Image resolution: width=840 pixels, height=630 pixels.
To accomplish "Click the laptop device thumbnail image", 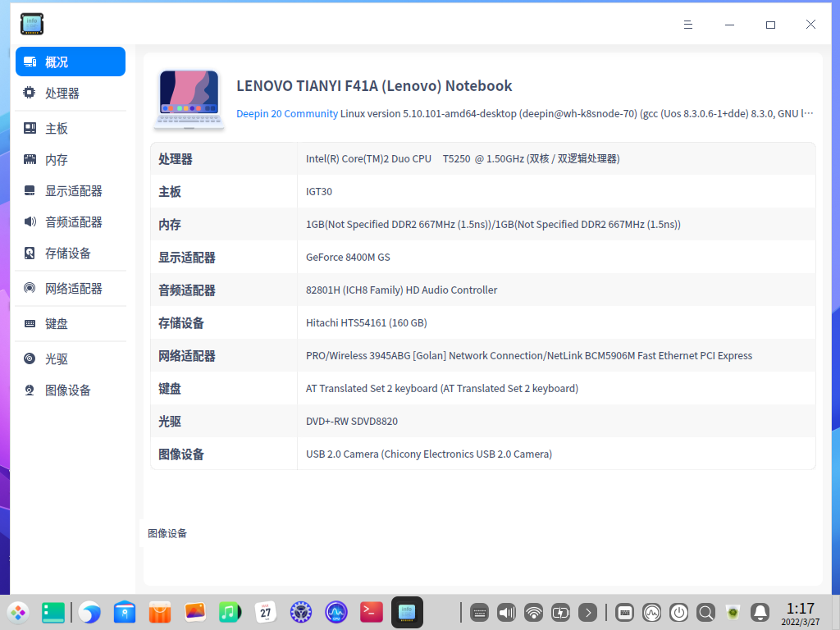I will click(189, 98).
